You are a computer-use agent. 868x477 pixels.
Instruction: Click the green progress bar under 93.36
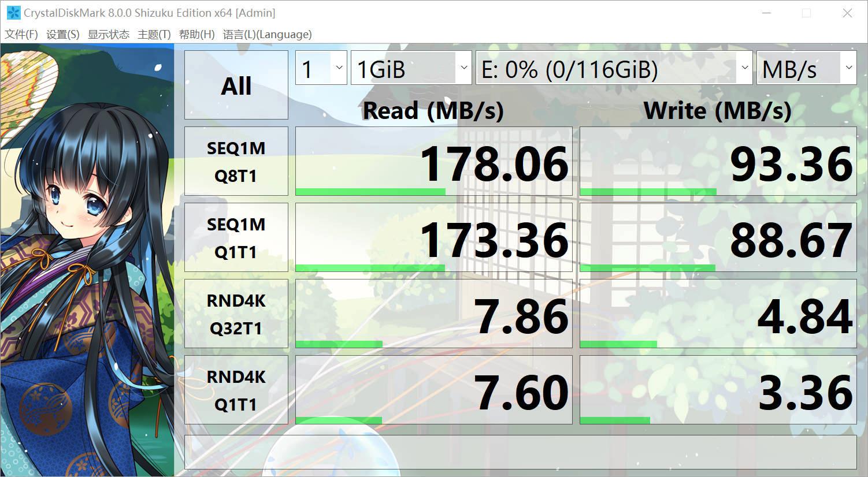click(647, 191)
